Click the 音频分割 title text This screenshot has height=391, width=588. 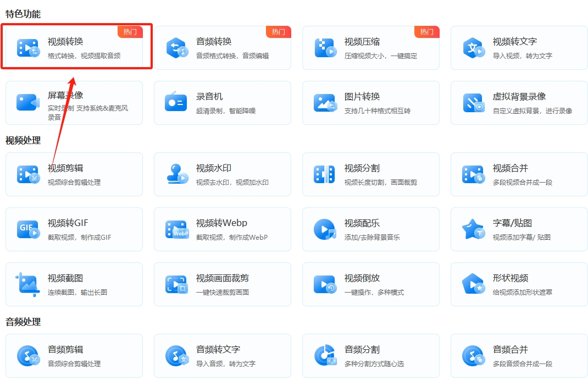pos(362,349)
